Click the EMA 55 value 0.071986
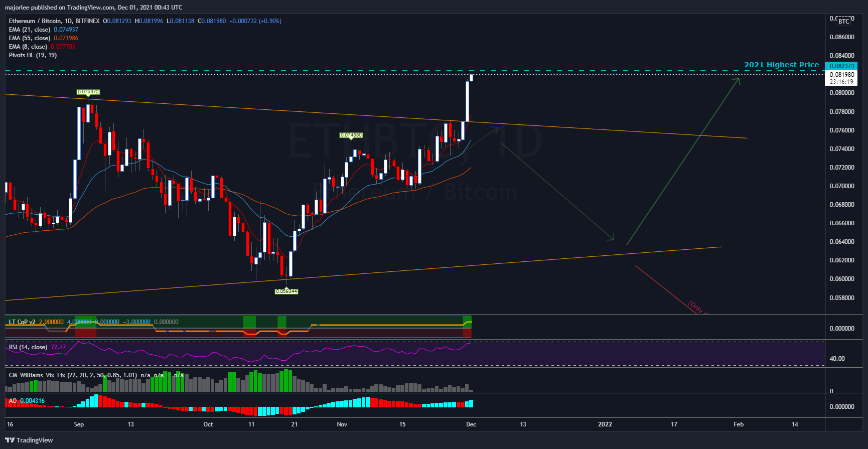This screenshot has height=449, width=868. click(x=66, y=38)
